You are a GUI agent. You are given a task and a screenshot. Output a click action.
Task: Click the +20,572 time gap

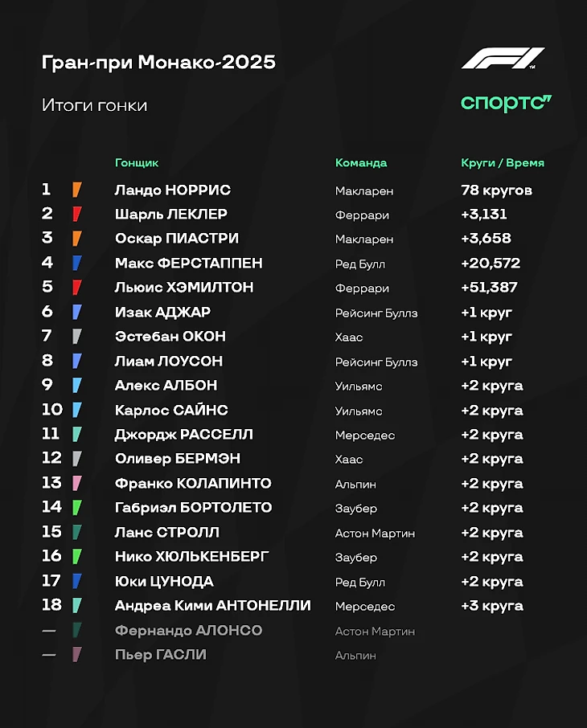491,264
